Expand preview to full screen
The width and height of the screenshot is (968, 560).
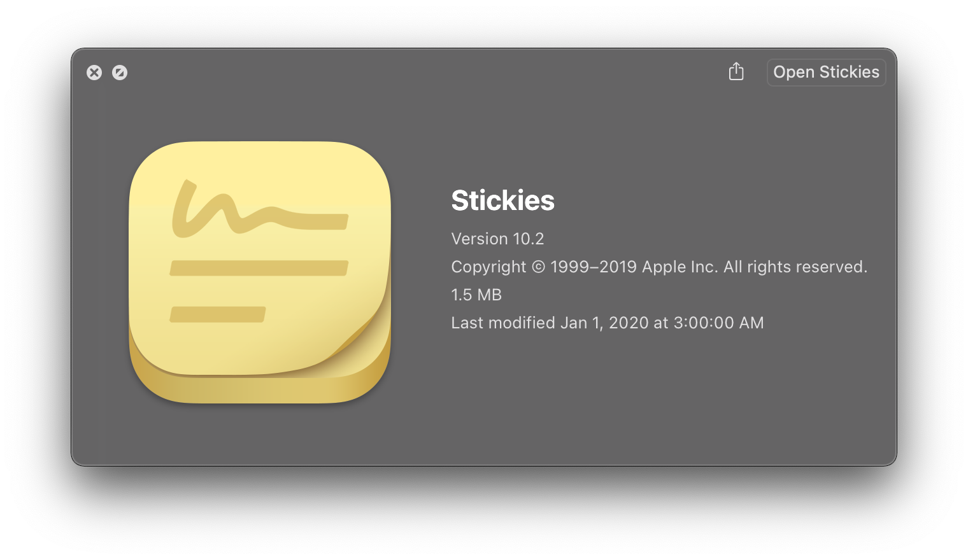pos(120,73)
